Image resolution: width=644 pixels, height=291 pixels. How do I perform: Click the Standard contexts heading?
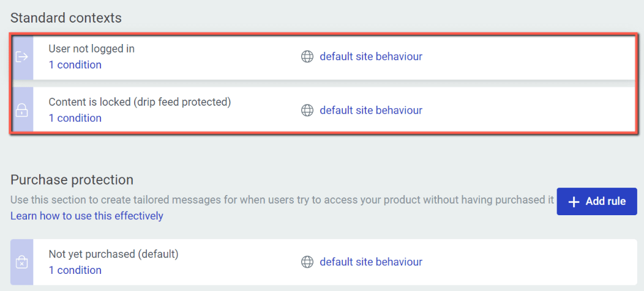point(66,18)
